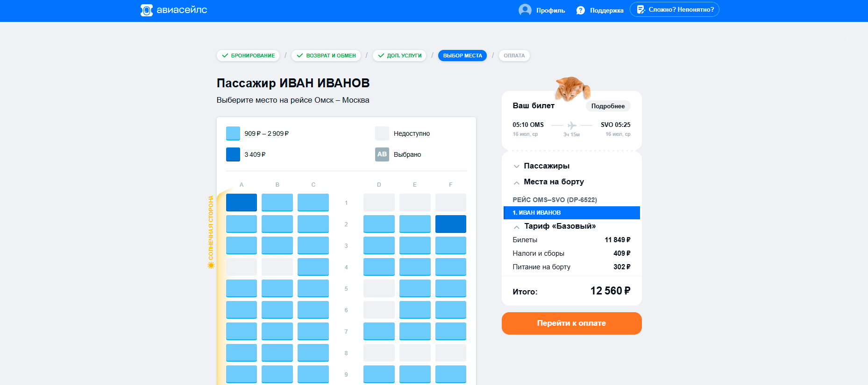The image size is (868, 385).
Task: Click the Aviasales logo icon
Action: (x=147, y=10)
